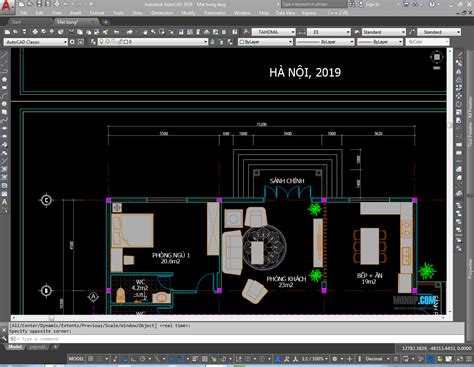474x367 pixels.
Task: Toggle object snap tracking in status bar
Action: tap(171, 359)
